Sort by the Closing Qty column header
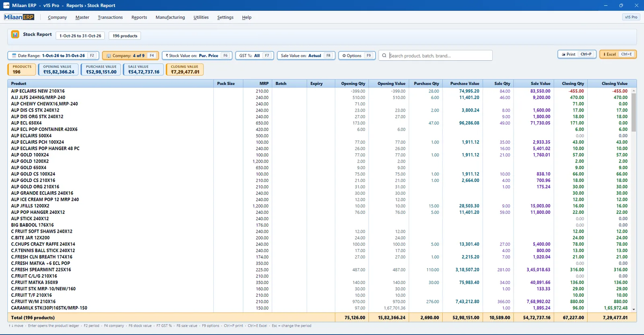The image size is (644, 335). point(571,83)
